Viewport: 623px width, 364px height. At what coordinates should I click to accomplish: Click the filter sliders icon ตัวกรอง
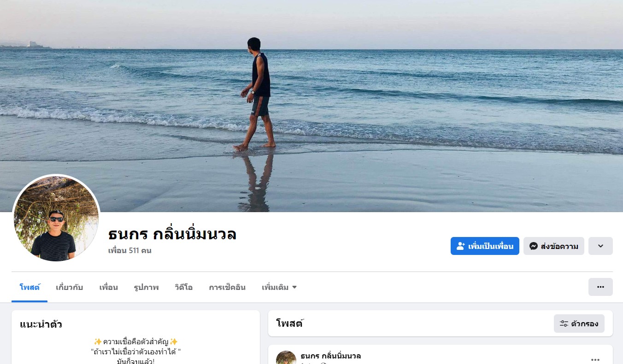coord(564,324)
